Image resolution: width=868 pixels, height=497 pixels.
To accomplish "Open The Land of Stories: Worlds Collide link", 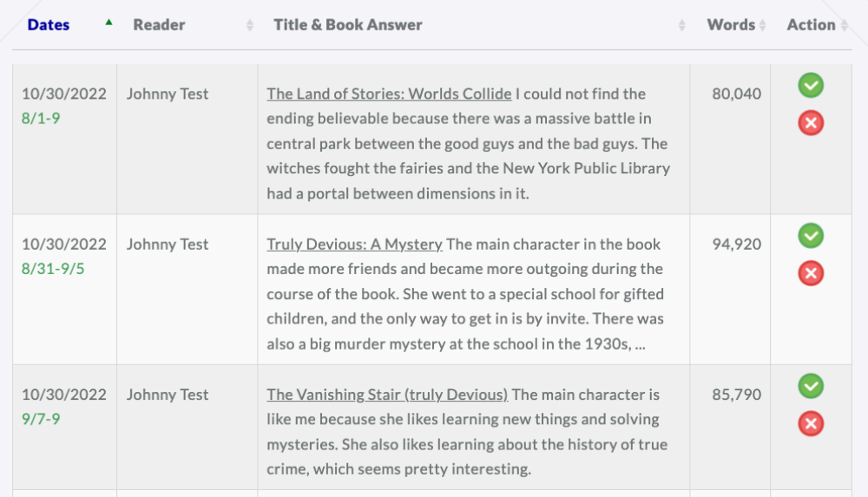I will pos(389,94).
